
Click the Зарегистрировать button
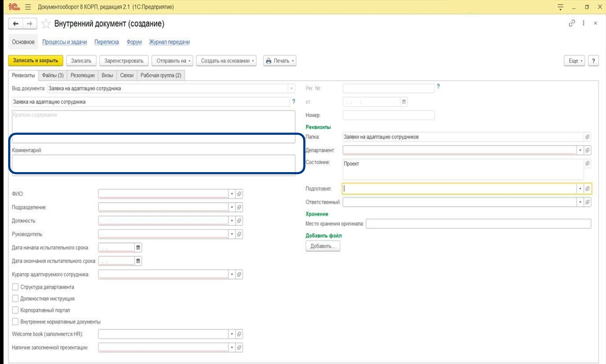(x=124, y=61)
